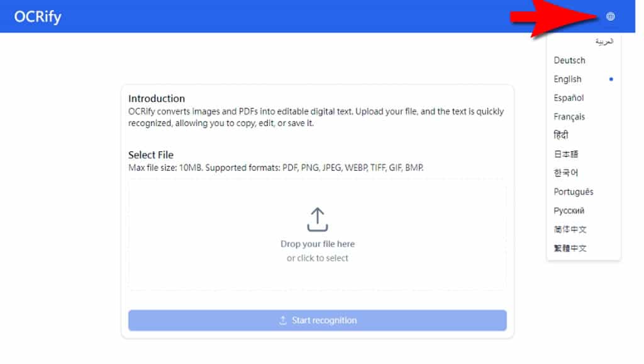Click 'or click to select' text

coord(318,258)
